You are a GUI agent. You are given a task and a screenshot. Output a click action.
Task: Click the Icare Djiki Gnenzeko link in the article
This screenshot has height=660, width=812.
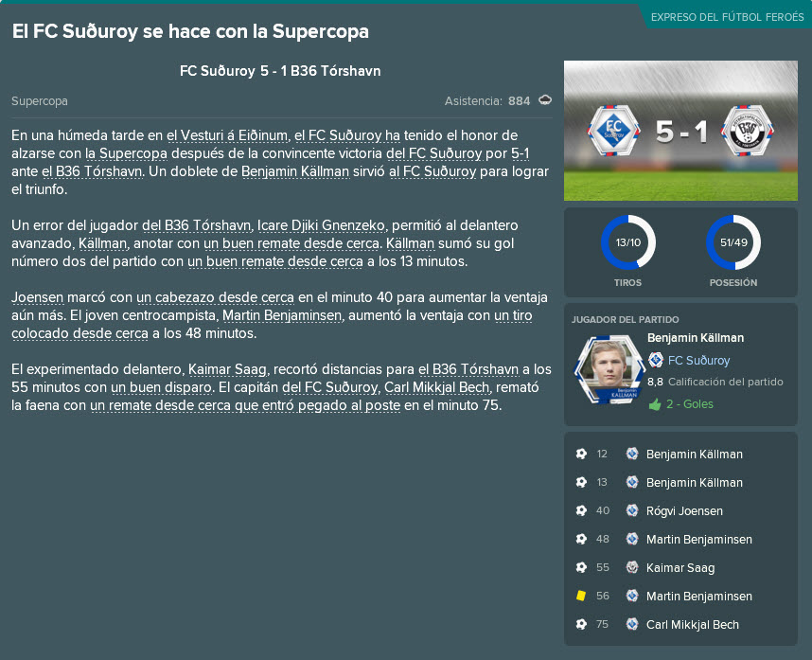point(322,225)
